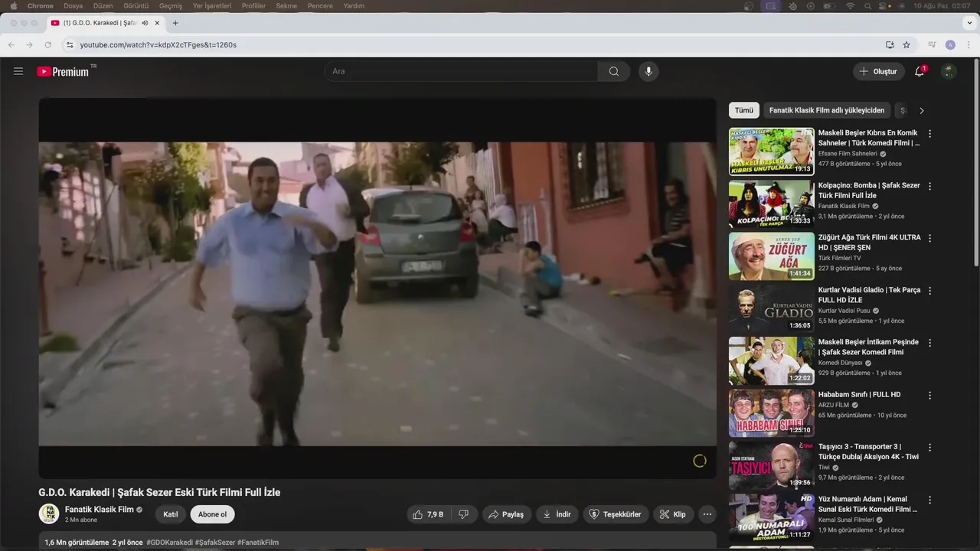
Task: Bookmark this page with star icon
Action: (x=906, y=45)
